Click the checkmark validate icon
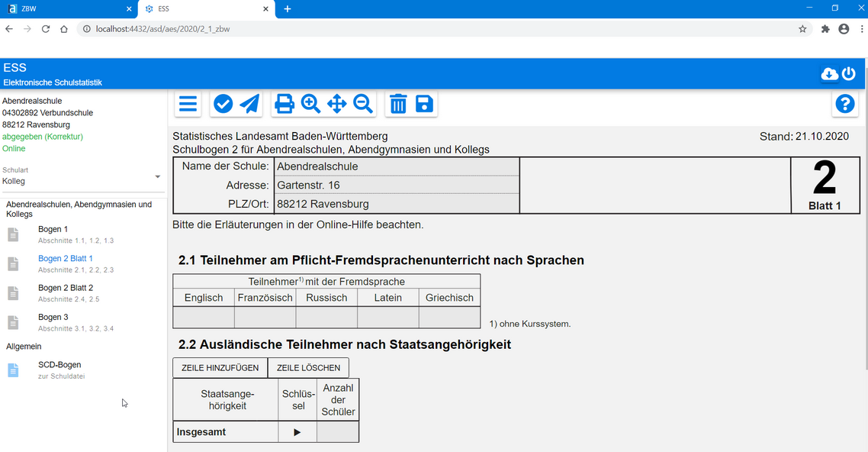 [223, 104]
